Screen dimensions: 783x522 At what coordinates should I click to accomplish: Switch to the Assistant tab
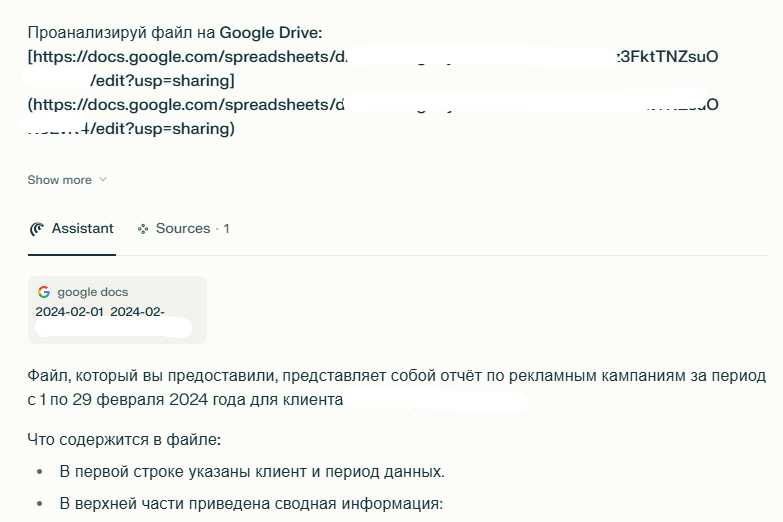71,229
